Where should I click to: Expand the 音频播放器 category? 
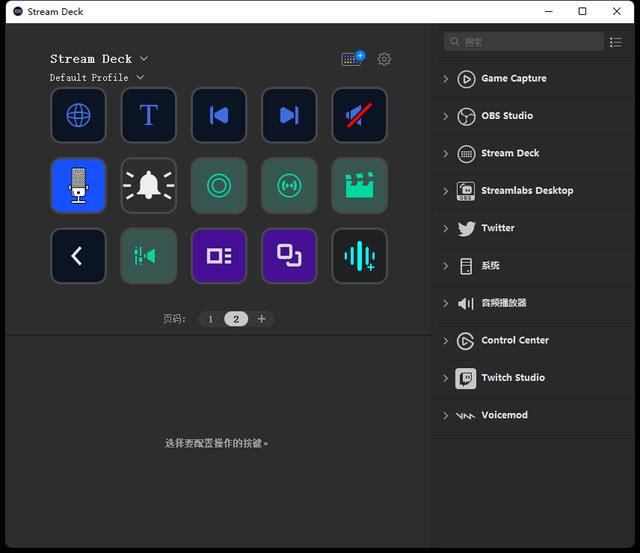pyautogui.click(x=446, y=304)
